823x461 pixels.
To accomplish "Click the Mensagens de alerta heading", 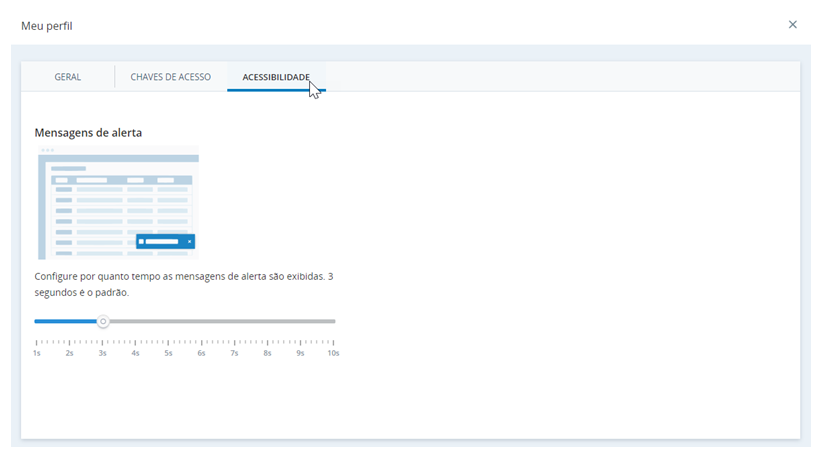I will point(88,133).
